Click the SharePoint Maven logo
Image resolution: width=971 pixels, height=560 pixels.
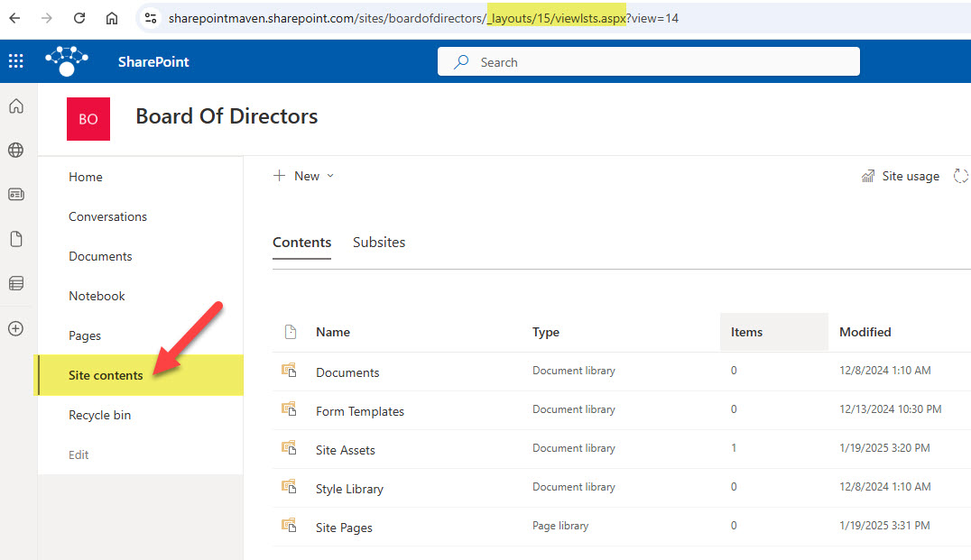pyautogui.click(x=67, y=60)
